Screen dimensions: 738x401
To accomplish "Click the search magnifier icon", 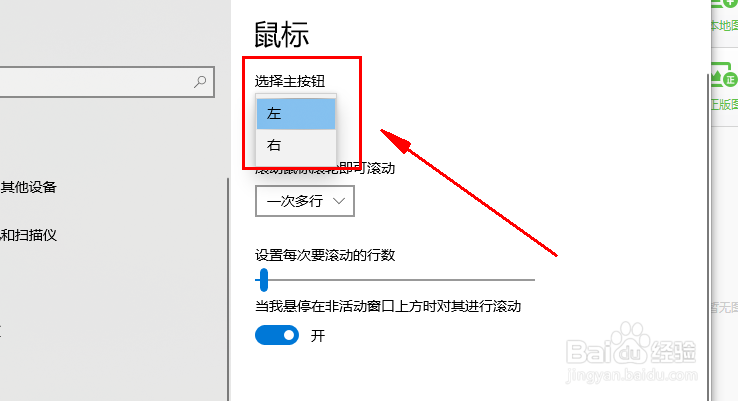I will coord(200,82).
